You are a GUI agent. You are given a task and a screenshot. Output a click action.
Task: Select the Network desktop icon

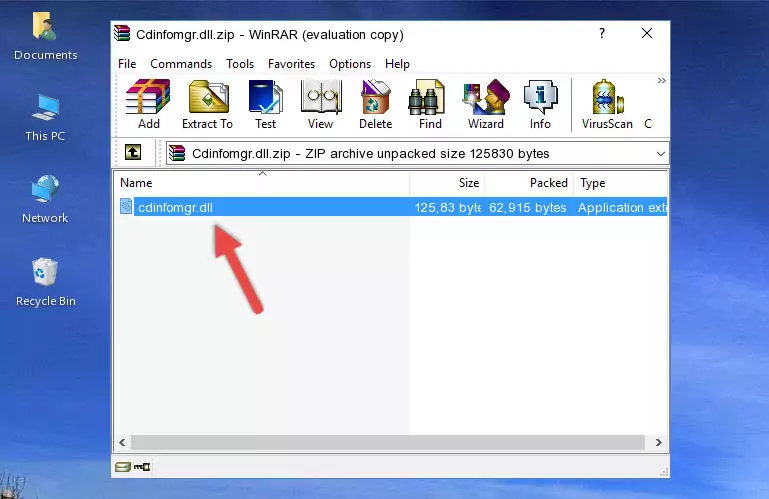tap(45, 199)
